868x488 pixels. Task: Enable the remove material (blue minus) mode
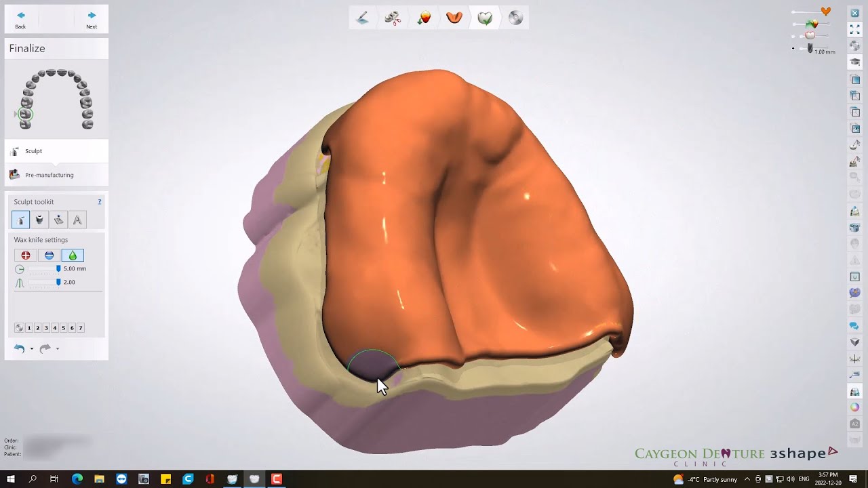(x=49, y=256)
